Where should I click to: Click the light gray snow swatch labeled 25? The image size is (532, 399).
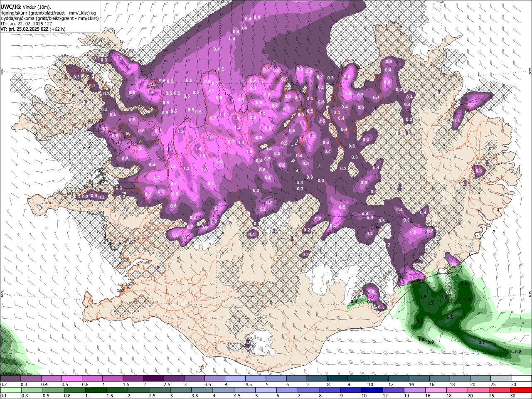pos(500,379)
